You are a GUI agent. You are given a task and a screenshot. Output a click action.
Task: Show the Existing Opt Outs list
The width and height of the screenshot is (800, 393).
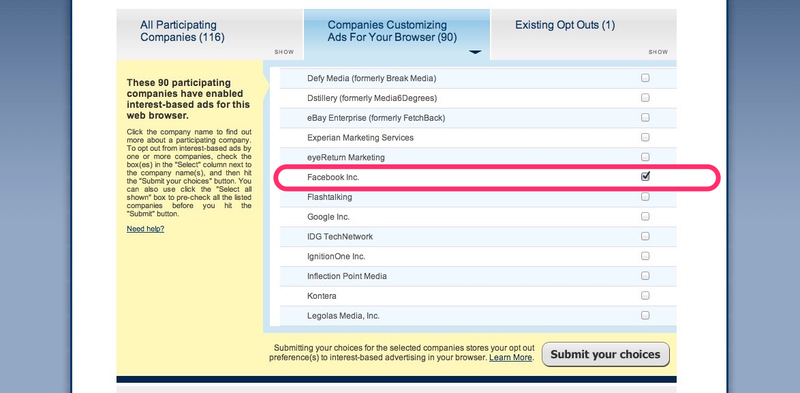658,52
